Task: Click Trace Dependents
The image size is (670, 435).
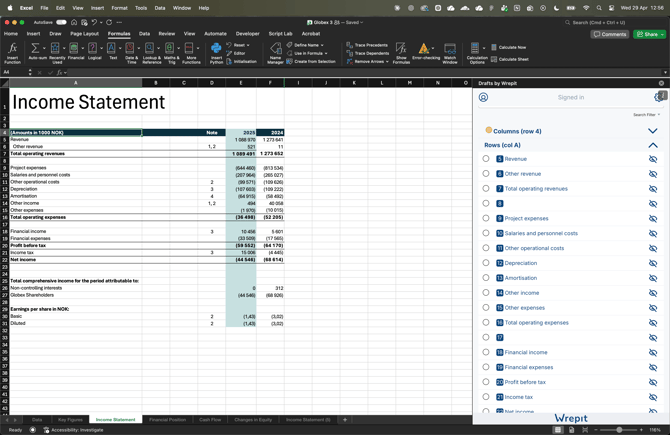Action: click(x=368, y=53)
